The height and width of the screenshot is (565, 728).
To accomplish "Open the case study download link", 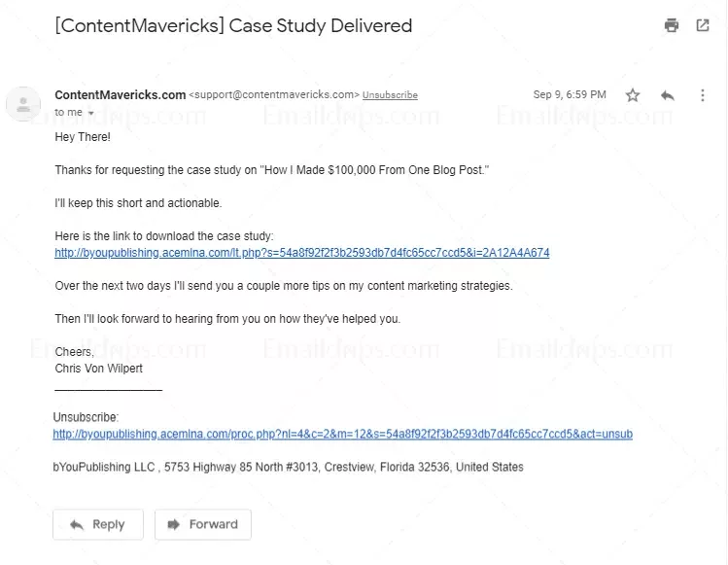I will point(301,253).
